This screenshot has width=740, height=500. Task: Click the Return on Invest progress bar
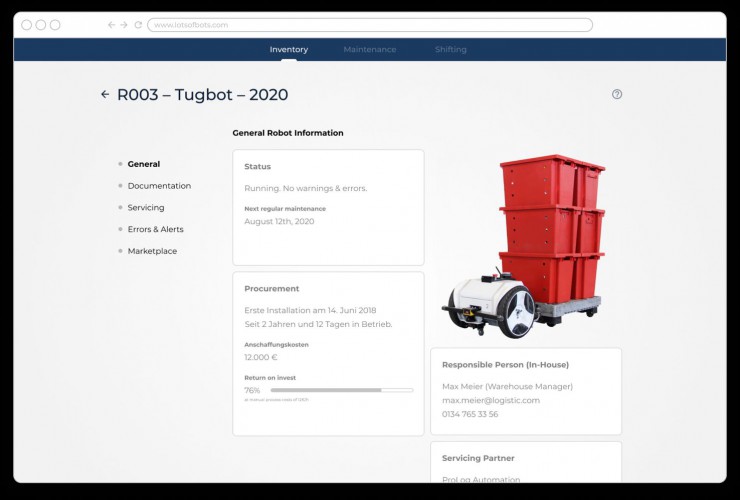pos(341,390)
